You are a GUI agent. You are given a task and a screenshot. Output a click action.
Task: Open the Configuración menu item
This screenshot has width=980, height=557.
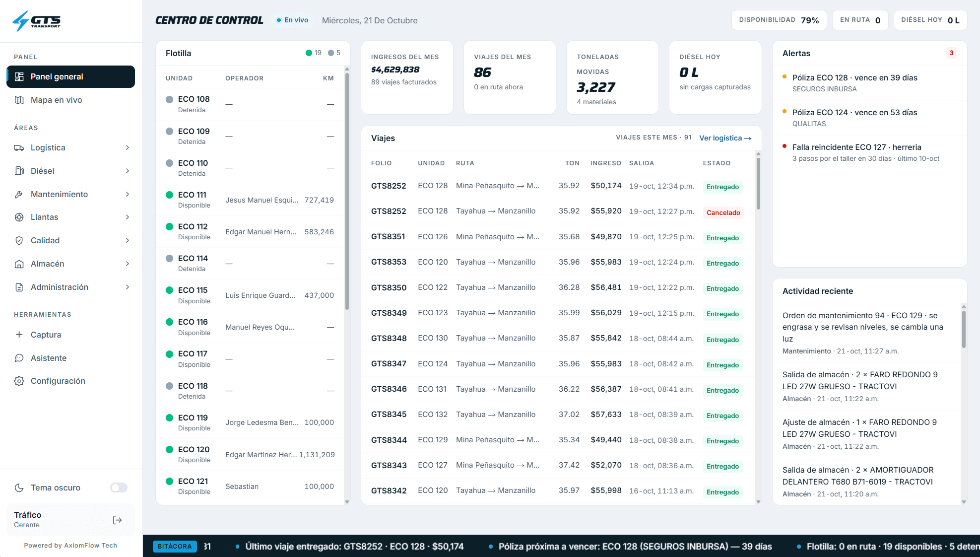point(70,381)
